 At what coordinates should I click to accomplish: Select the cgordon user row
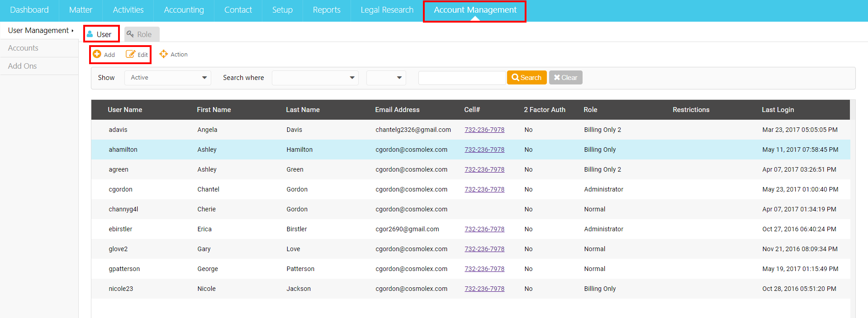tap(470, 189)
